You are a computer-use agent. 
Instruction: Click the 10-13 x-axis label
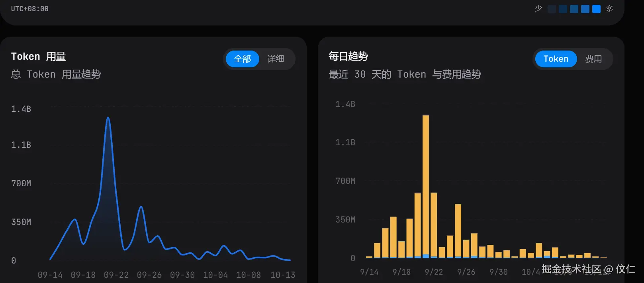pos(283,275)
